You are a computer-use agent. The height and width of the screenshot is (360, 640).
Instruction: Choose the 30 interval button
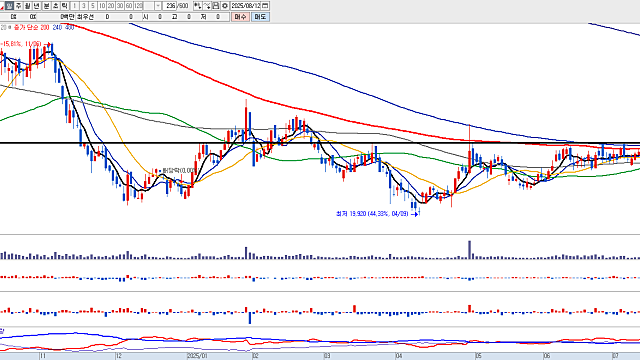click(120, 6)
